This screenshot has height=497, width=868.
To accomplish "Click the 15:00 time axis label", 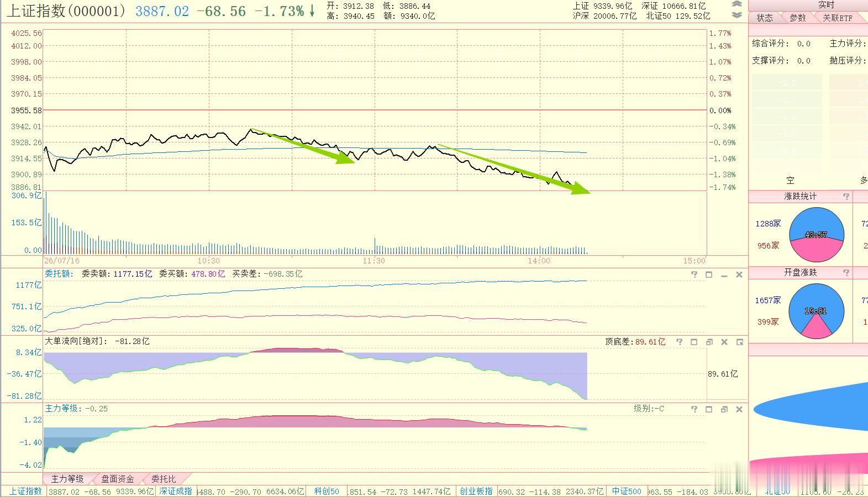I will 694,261.
